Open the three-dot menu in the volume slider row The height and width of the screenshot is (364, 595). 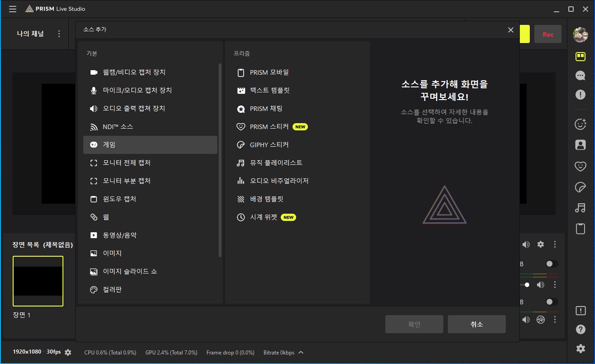(555, 285)
